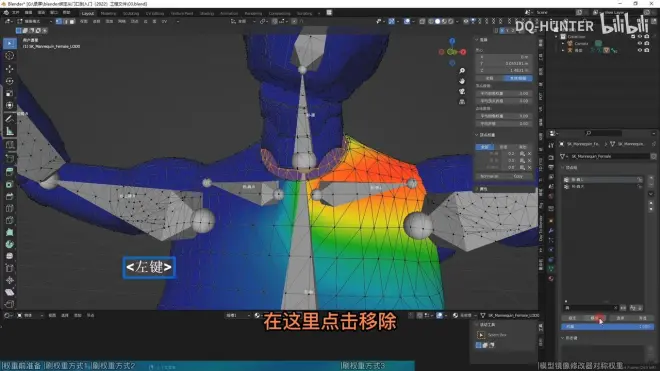Image resolution: width=660 pixels, height=371 pixels.
Task: Click the Select button under vertex groups
Action: tap(620, 318)
